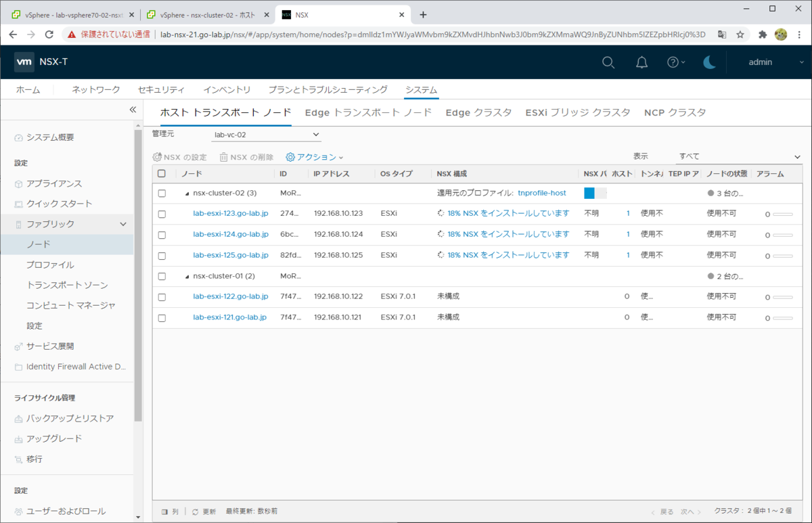Collapse nsx-cluster-02 tree row
Image resolution: width=812 pixels, height=523 pixels.
click(x=188, y=194)
